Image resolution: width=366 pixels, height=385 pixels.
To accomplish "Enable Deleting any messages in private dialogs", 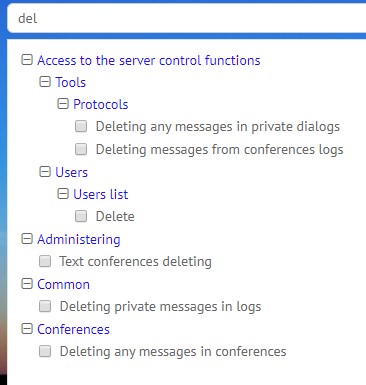I will (81, 126).
